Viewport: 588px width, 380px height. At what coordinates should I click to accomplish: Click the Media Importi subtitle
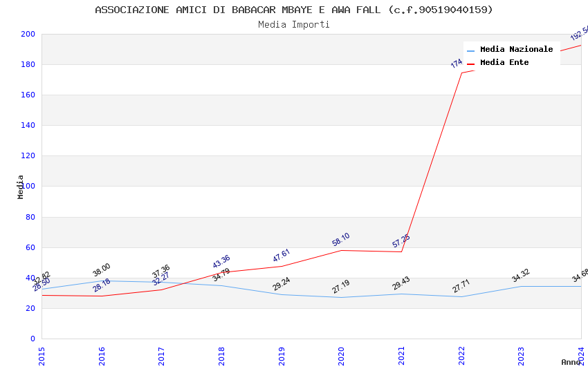293,25
